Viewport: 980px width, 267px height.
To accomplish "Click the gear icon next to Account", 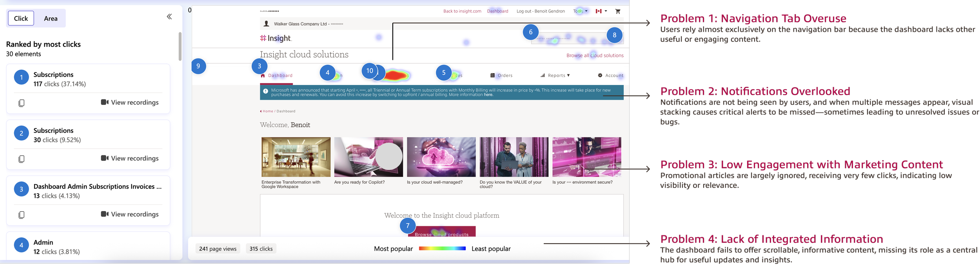I will pos(600,75).
